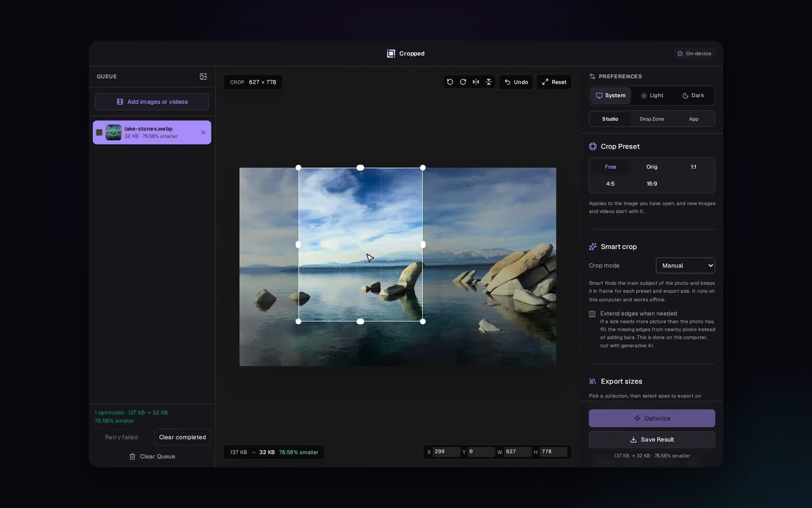Focus the crop H field
This screenshot has width=812, height=508.
point(554,452)
